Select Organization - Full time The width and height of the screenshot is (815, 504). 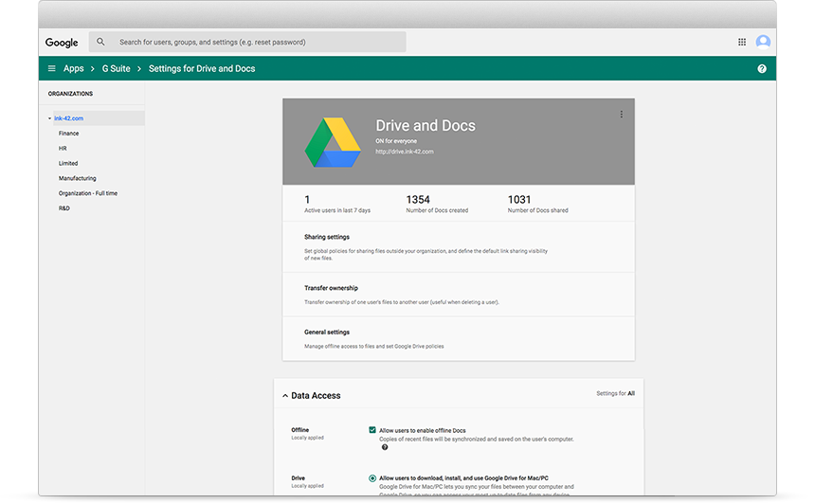(x=88, y=193)
